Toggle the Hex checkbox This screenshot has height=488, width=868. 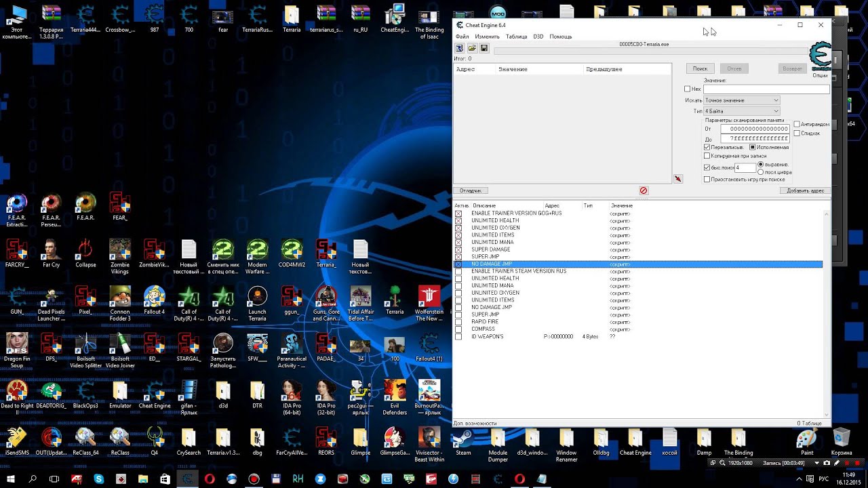click(x=688, y=89)
